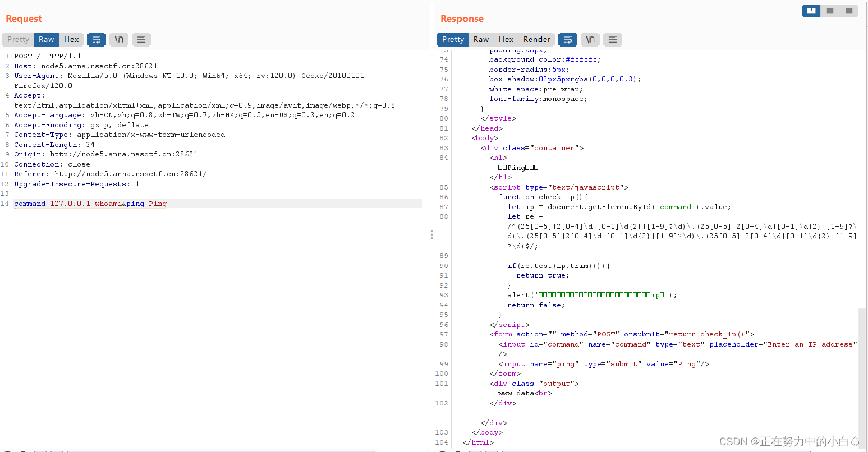Show non-printable characters in Request pane

[x=119, y=39]
